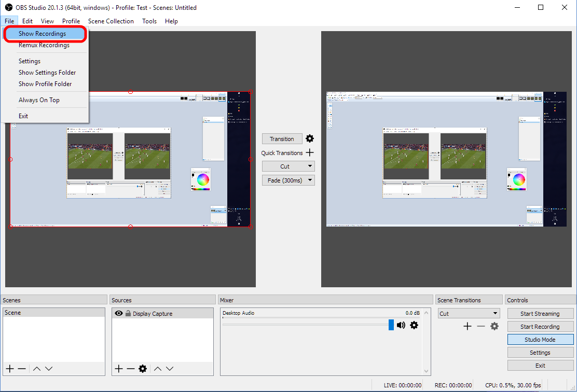This screenshot has height=392, width=577.
Task: Click the REC timer in status bar
Action: point(454,385)
